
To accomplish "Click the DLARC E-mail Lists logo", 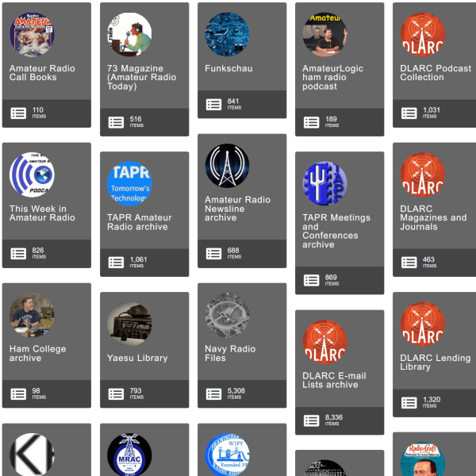I will pos(325,342).
